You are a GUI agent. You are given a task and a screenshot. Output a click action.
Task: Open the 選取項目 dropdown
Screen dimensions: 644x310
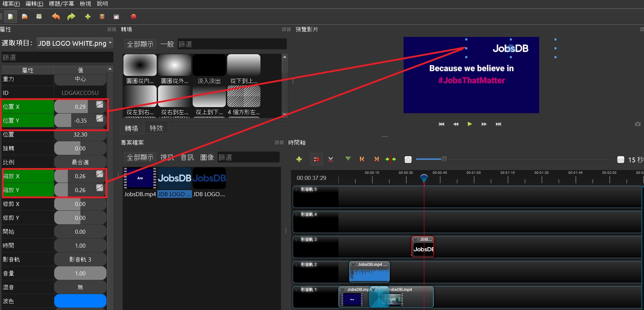pyautogui.click(x=75, y=43)
